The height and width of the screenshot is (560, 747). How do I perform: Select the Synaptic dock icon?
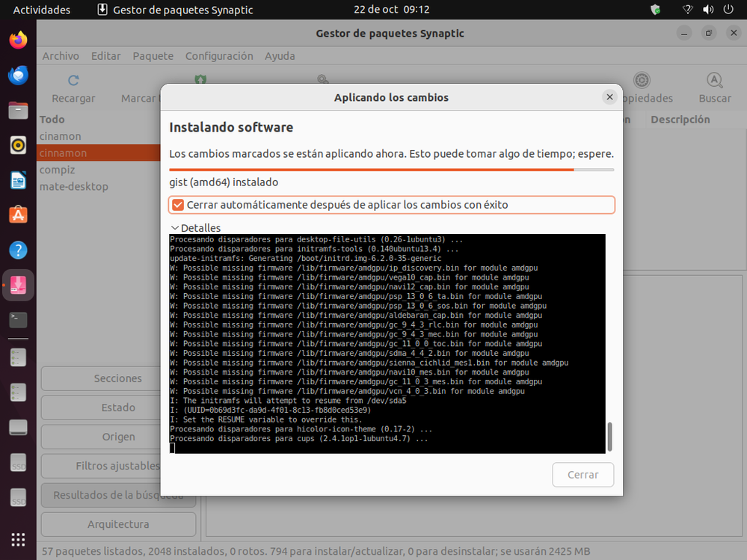(x=18, y=285)
